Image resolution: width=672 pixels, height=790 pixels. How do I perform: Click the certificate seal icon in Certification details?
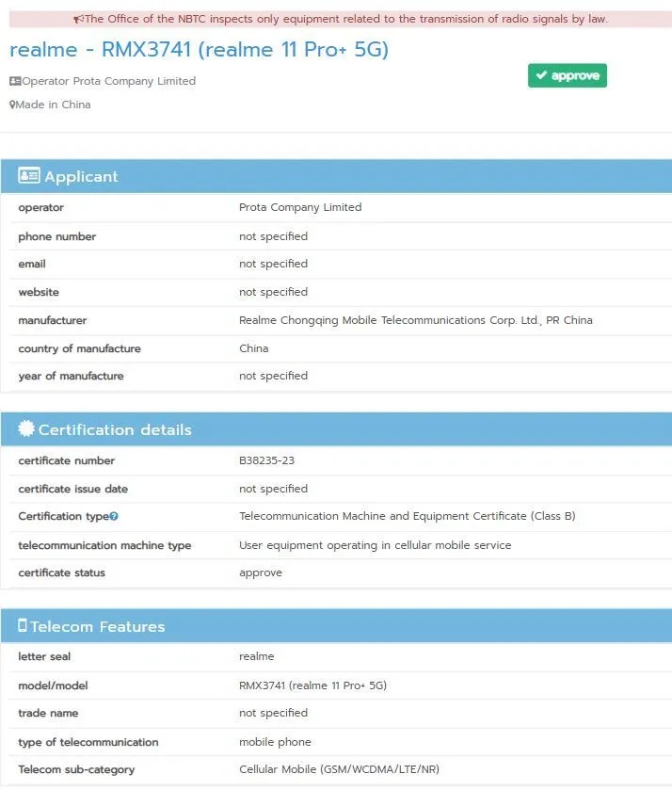click(x=26, y=429)
